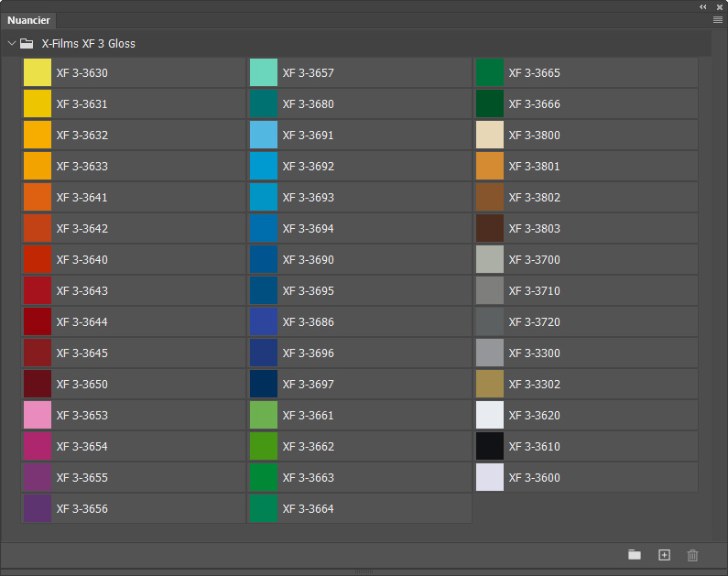Choose swatch XF 3-3695

coord(264,290)
